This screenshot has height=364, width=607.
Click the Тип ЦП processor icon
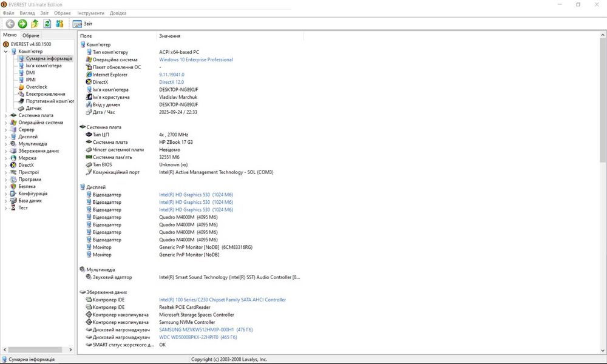(x=89, y=135)
